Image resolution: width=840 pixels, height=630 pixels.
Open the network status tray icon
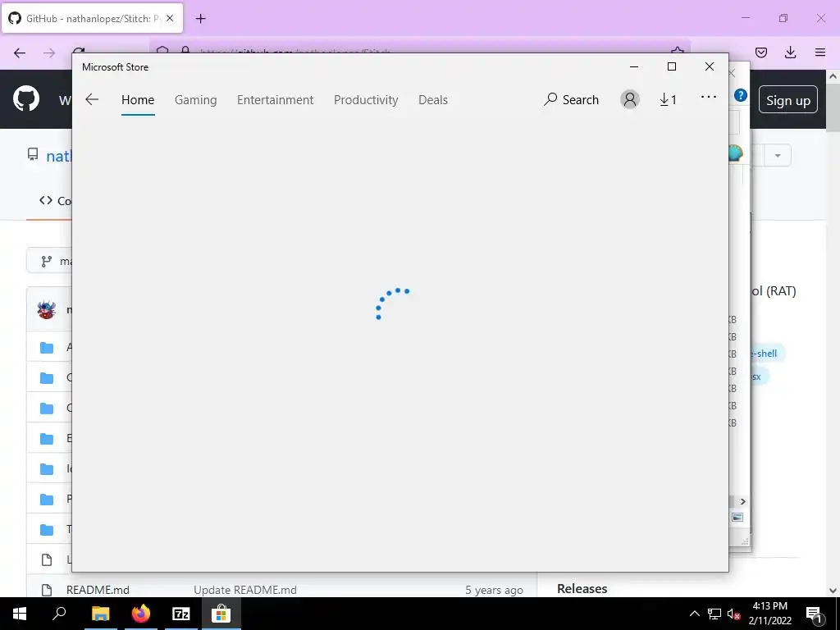pos(714,614)
